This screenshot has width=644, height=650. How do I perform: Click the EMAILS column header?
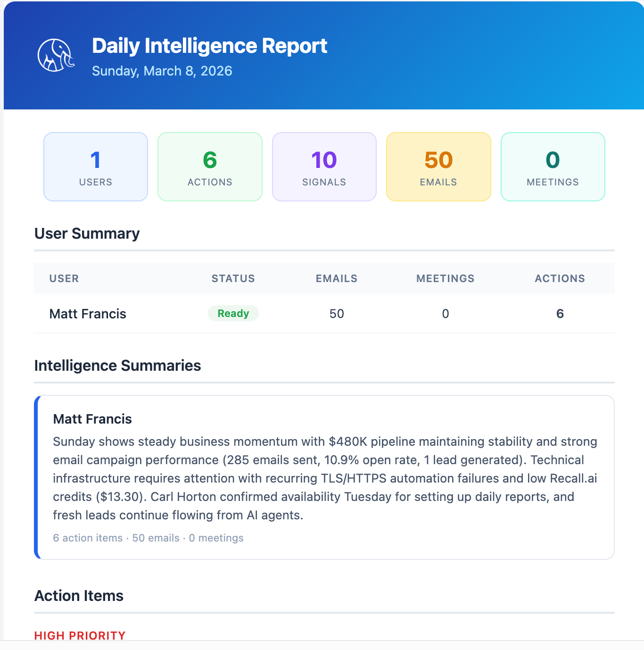[x=336, y=278]
